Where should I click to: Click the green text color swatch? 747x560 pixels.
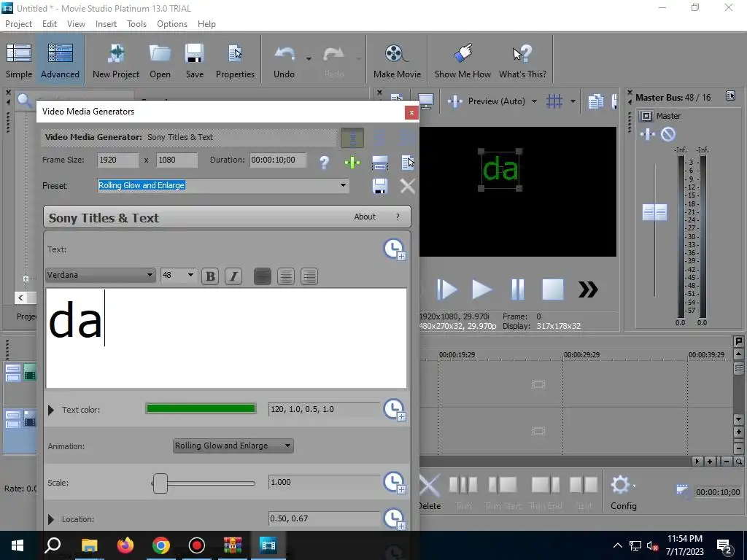pos(201,408)
